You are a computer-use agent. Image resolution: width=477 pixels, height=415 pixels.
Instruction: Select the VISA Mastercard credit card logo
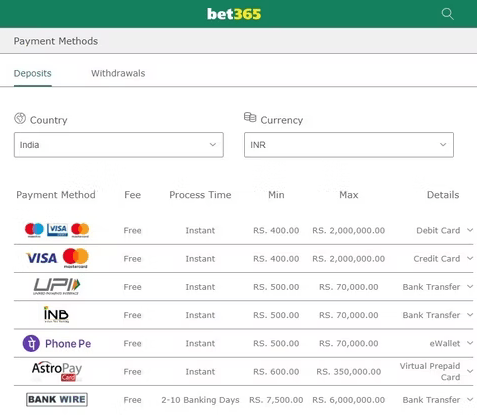tap(57, 258)
